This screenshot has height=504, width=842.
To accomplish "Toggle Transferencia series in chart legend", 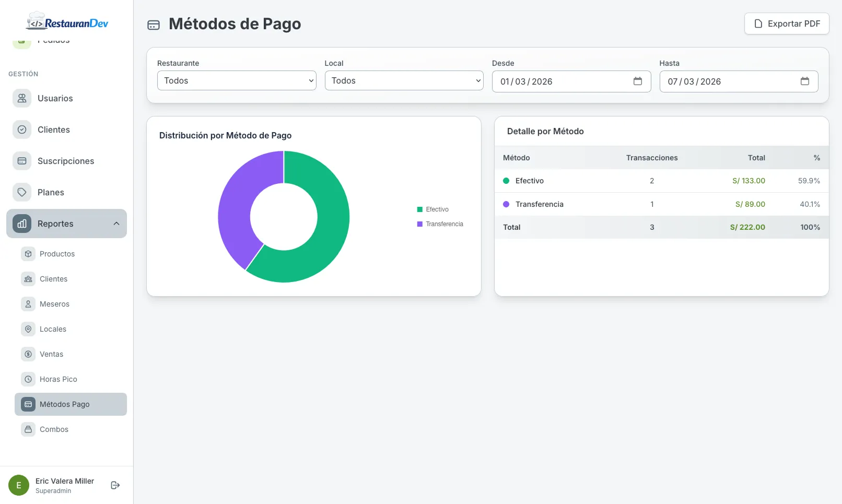I will (x=440, y=224).
